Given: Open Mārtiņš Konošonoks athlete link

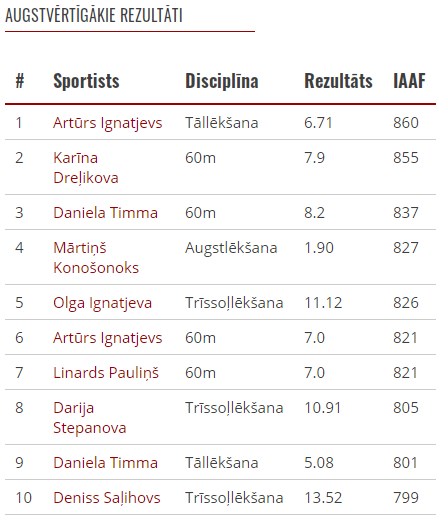Looking at the screenshot, I should (96, 258).
